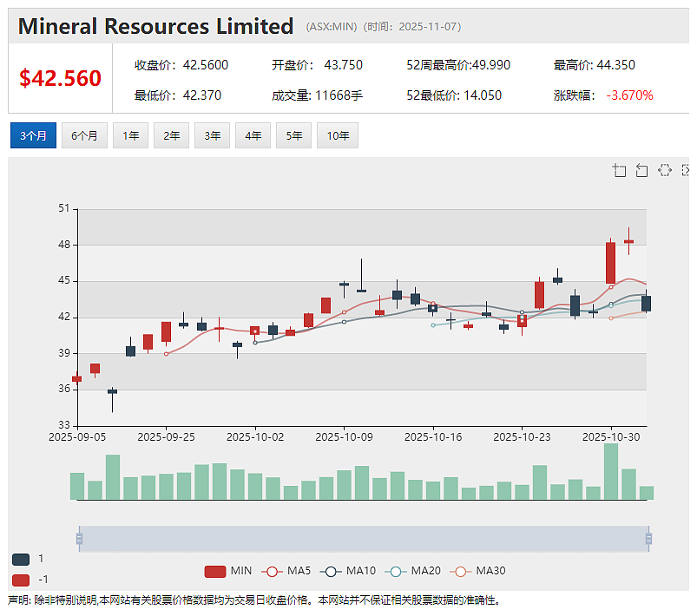Image resolution: width=697 pixels, height=616 pixels.
Task: Select the horizontal brush selection icon
Action: tap(665, 170)
